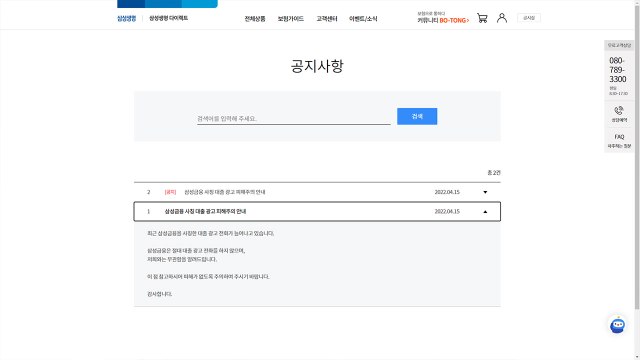
Task: Open the FAQ shortcut in side panel
Action: point(619,141)
